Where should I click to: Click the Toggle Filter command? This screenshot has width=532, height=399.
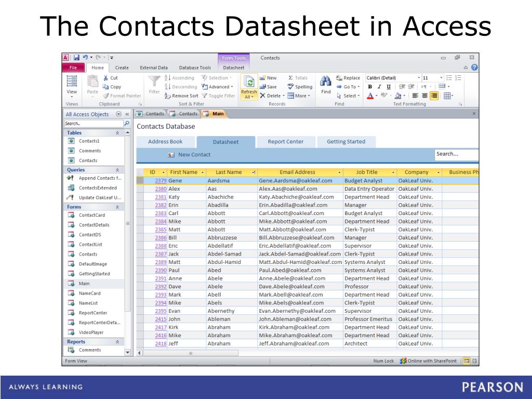tap(219, 96)
